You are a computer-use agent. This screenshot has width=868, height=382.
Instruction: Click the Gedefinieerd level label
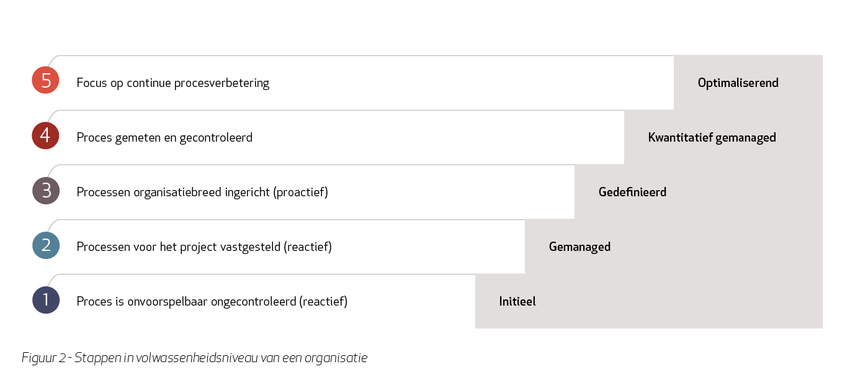[632, 192]
